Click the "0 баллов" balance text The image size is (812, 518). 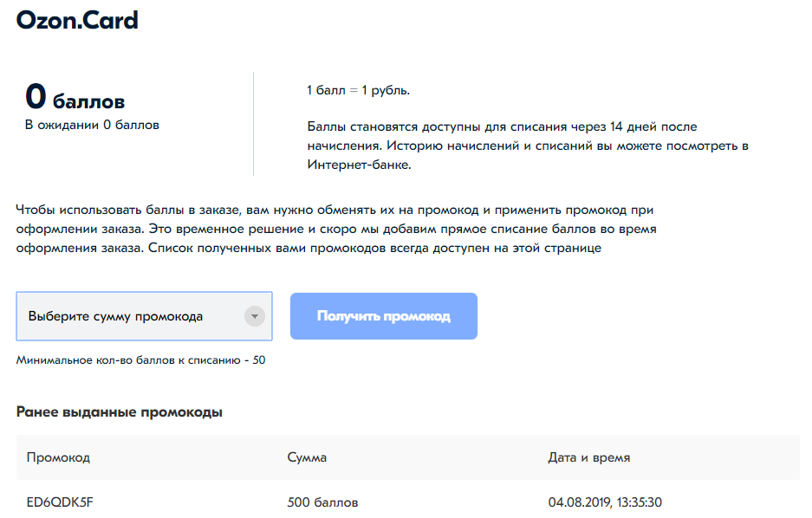pyautogui.click(x=75, y=97)
